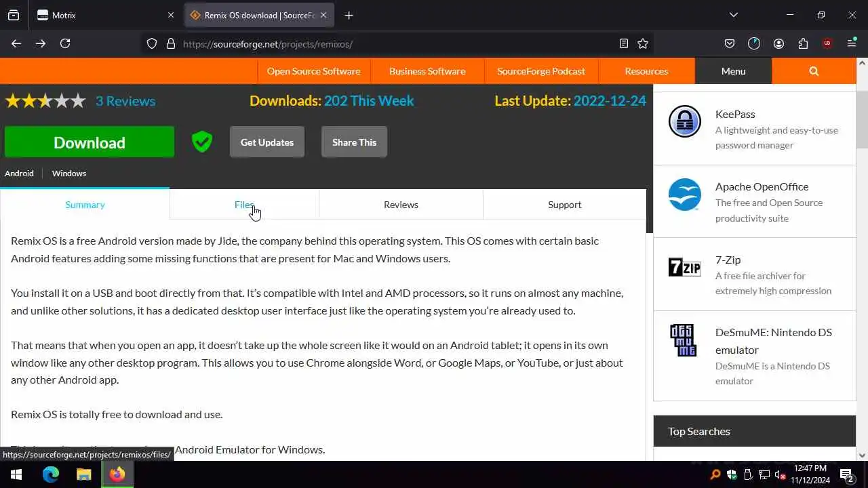Open a new tab with plus icon
868x488 pixels.
point(349,15)
